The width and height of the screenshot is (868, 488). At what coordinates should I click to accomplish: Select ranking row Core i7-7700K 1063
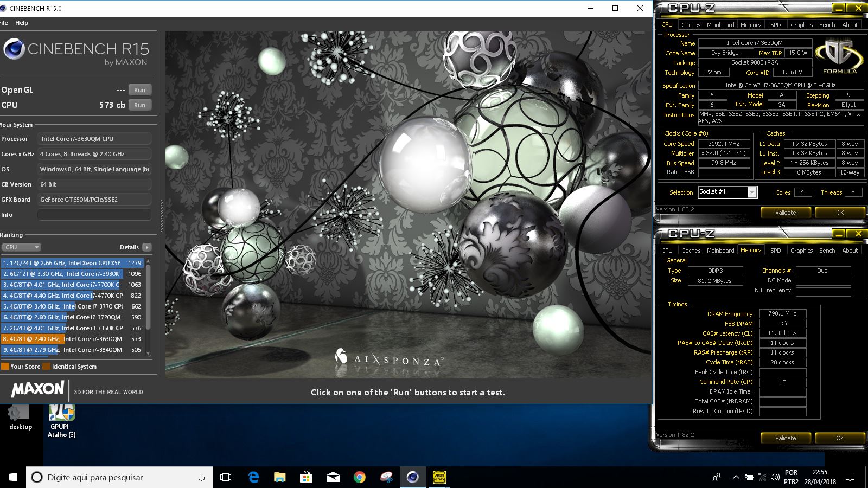pos(72,285)
